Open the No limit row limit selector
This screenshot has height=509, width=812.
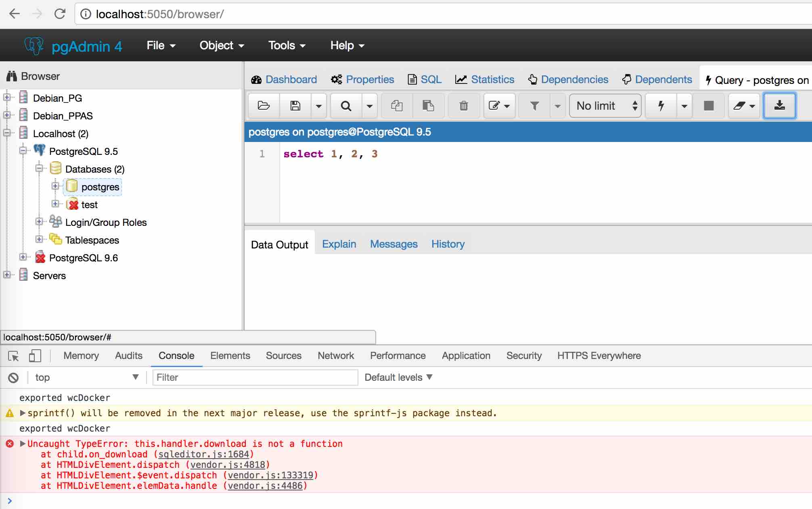pos(605,106)
